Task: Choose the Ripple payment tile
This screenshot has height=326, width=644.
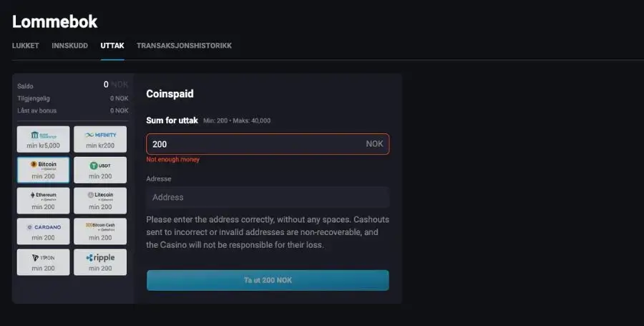Action: (100, 262)
